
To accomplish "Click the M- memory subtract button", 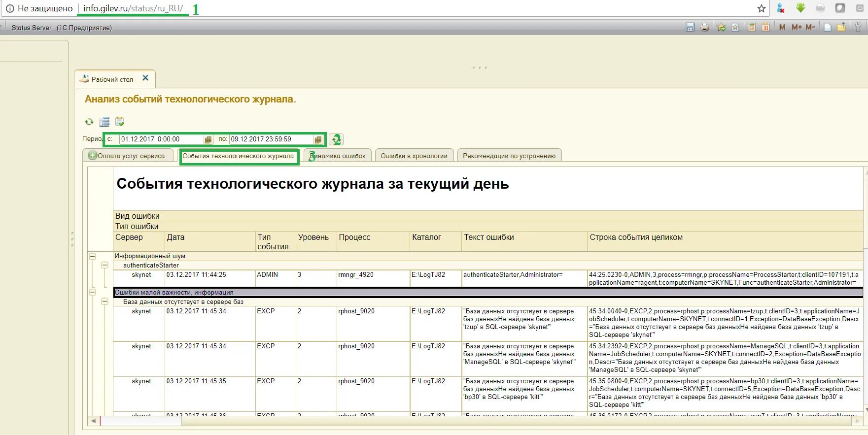I will 810,27.
